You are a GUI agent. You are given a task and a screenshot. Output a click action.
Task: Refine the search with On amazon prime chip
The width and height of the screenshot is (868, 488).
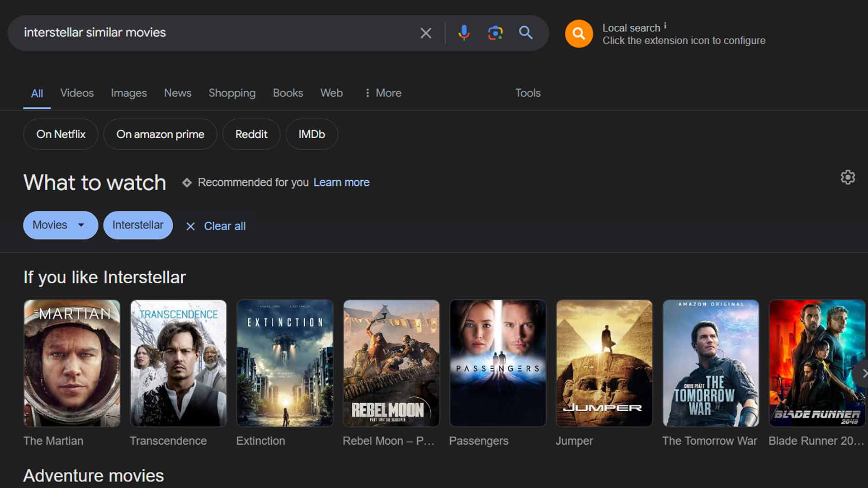(160, 134)
